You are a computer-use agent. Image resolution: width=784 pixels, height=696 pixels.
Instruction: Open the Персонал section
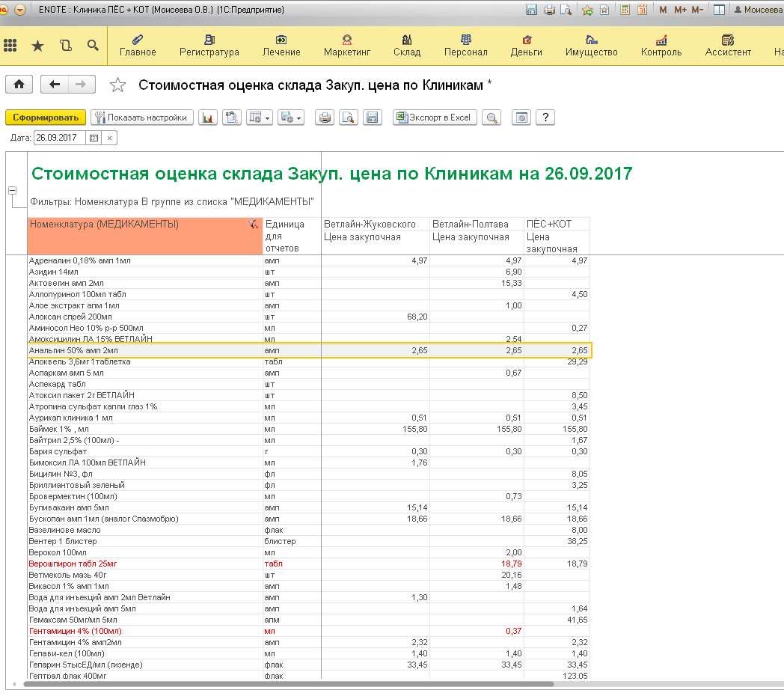465,46
